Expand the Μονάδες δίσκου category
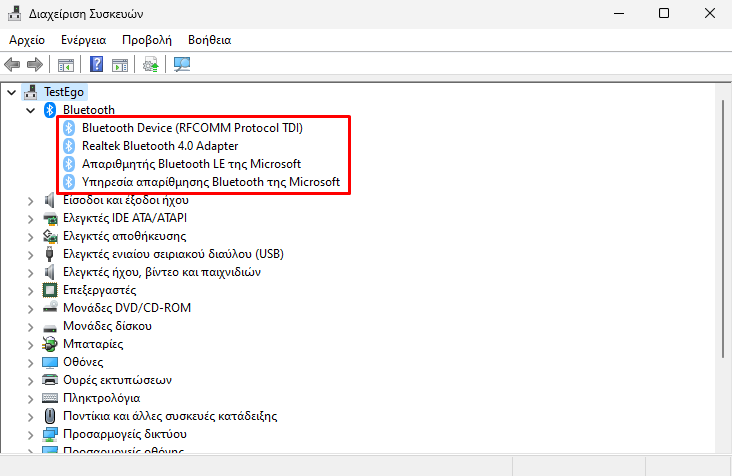This screenshot has height=476, width=732. (30, 327)
